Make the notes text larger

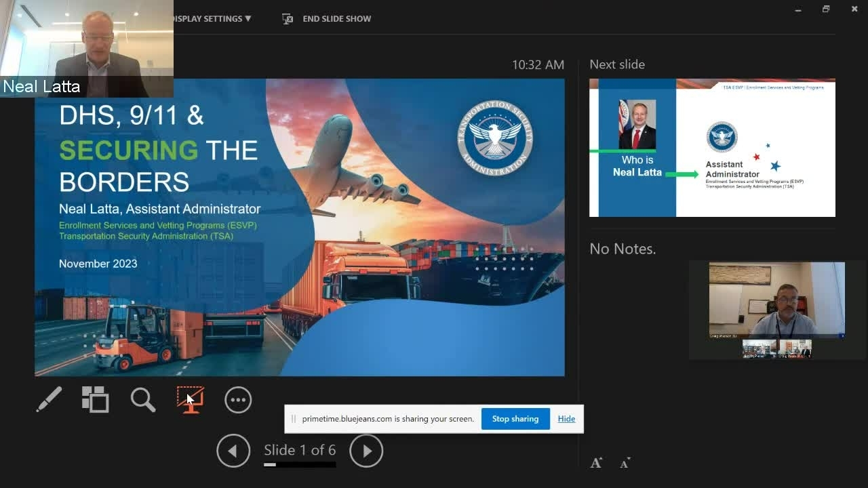point(597,463)
